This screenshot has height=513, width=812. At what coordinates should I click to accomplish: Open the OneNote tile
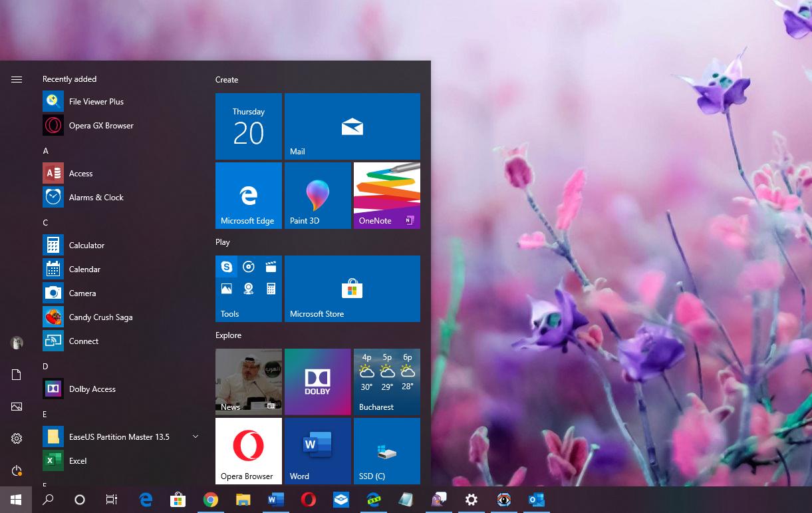pyautogui.click(x=387, y=196)
